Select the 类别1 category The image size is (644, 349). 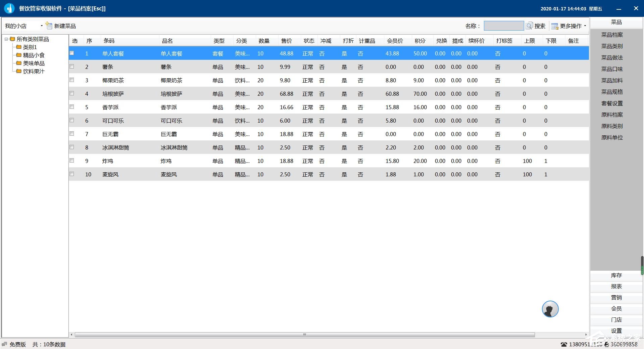click(30, 47)
